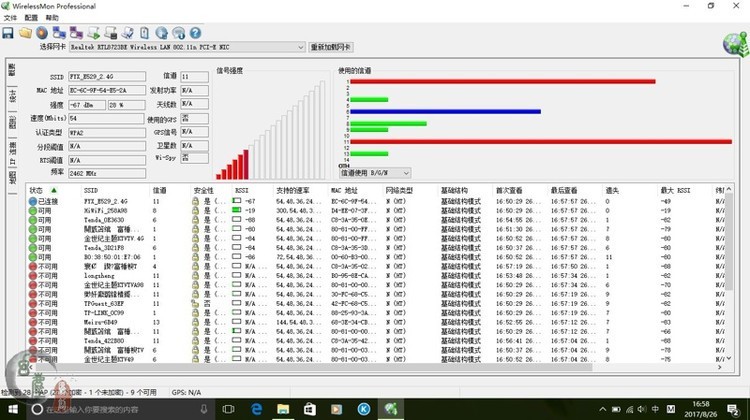Open the 文件 menu
The height and width of the screenshot is (420, 750).
pyautogui.click(x=10, y=18)
